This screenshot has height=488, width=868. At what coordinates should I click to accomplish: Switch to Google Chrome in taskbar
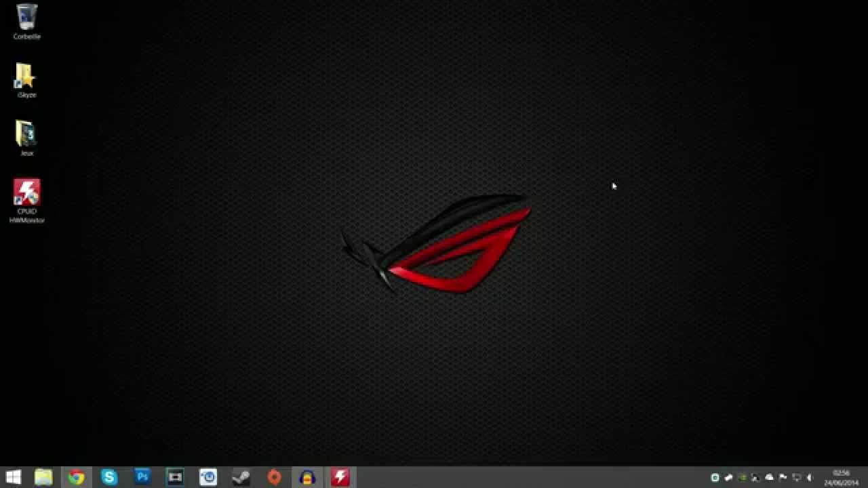coord(76,477)
